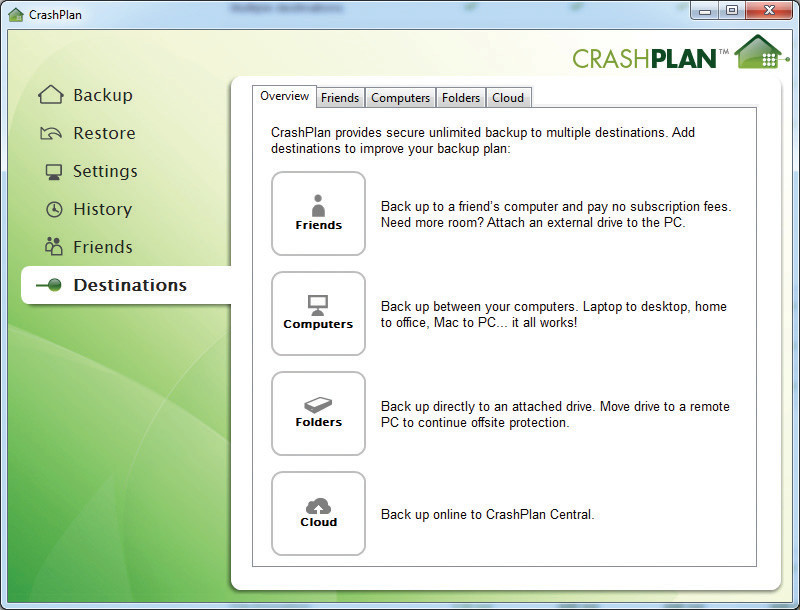Switch to the Folders tab
800x610 pixels.
click(x=461, y=97)
